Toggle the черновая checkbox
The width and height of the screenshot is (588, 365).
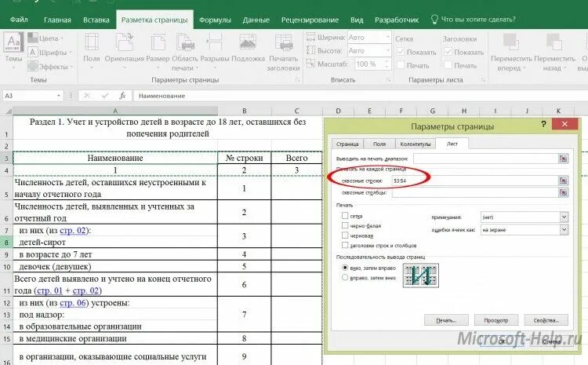(345, 235)
